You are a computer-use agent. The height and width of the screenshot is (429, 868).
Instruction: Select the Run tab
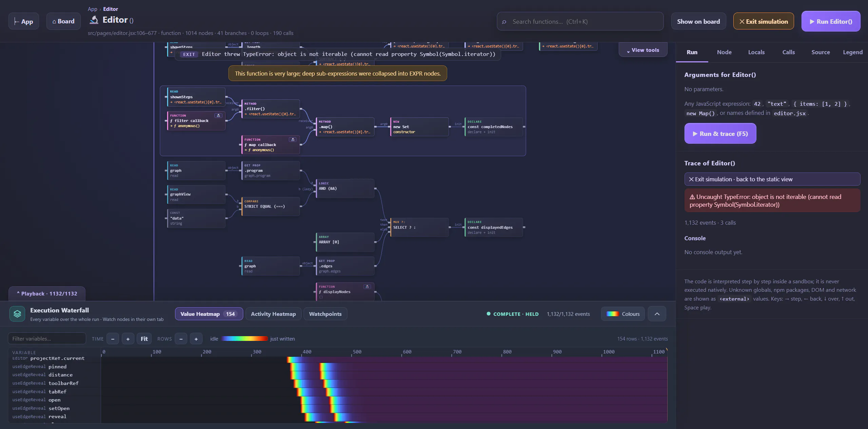click(692, 52)
